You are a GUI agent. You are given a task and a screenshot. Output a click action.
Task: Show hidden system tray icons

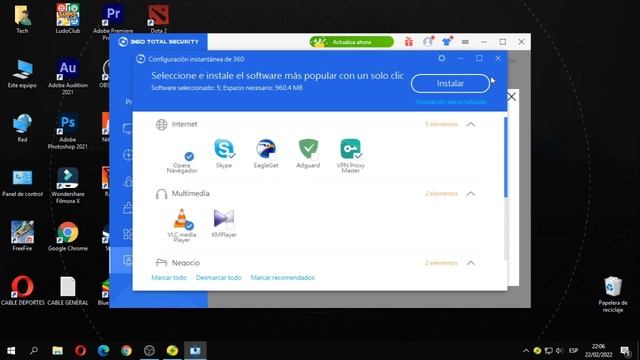point(526,351)
